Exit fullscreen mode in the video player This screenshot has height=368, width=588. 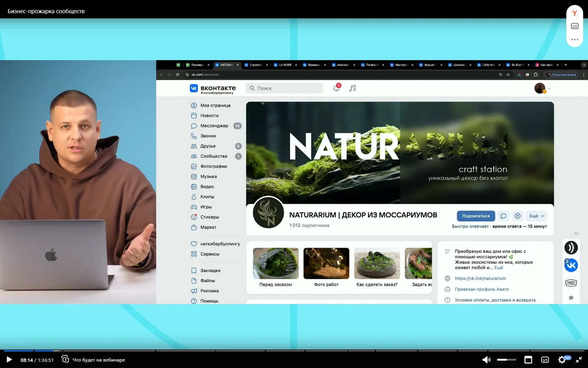click(579, 360)
